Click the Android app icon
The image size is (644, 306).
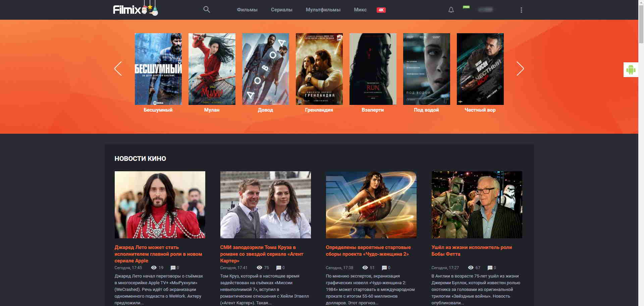(631, 70)
